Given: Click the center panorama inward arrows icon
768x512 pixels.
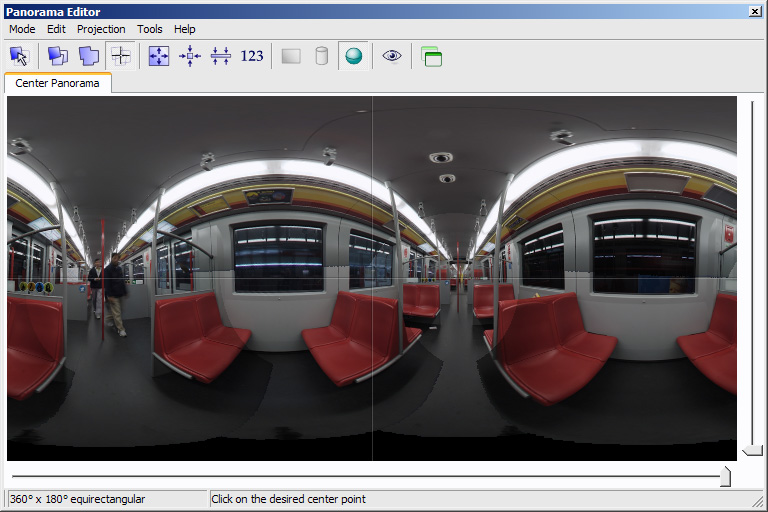Looking at the screenshot, I should coord(190,56).
